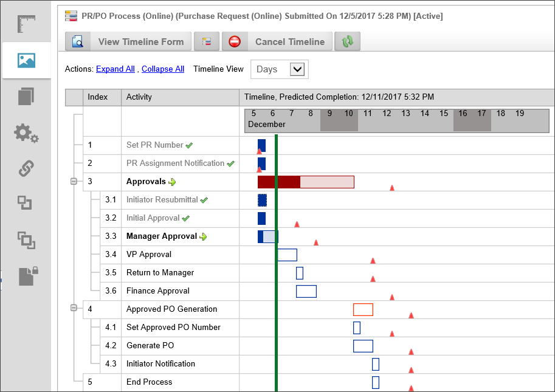
Task: Click the View Timeline Form magnifier icon
Action: [78, 41]
